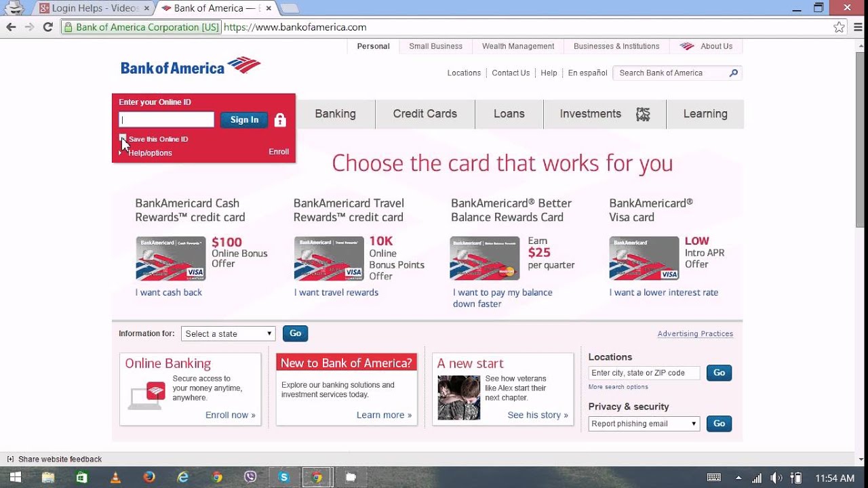Select the Bank of America browser tab
Viewport: 868px width, 488px height.
216,8
